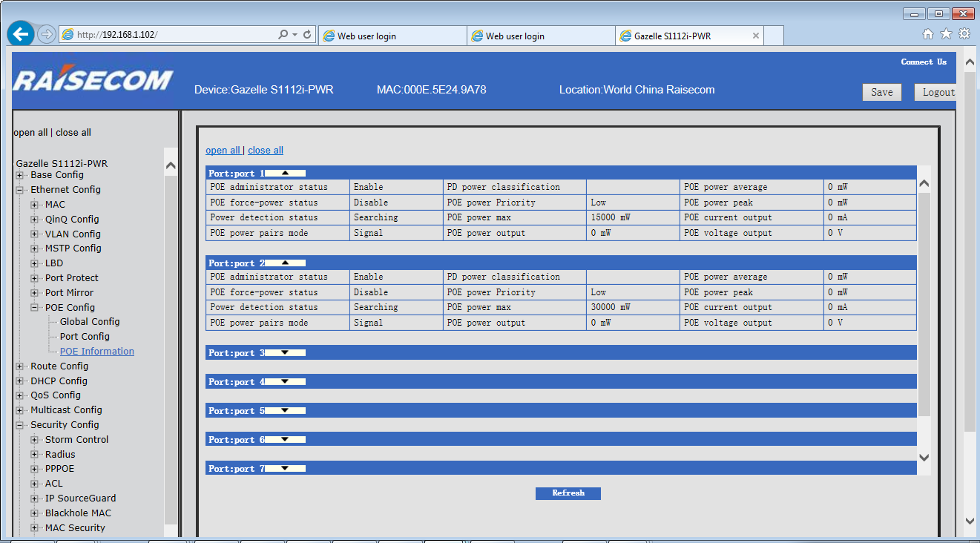
Task: Close the Gazelle S1112i-PWR tab
Action: [x=756, y=36]
